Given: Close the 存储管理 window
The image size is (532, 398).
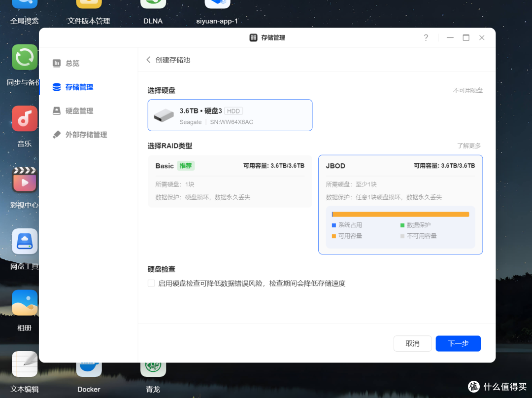Looking at the screenshot, I should tap(482, 37).
